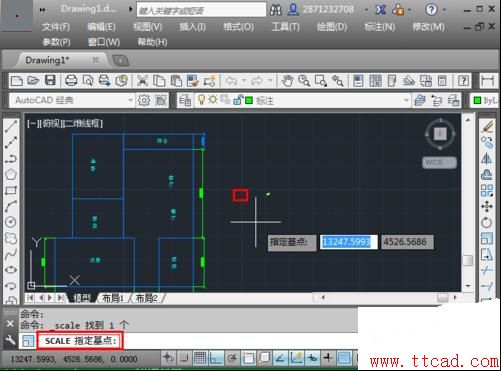Screen dimensions: 501x371
Task: Expand the Undo history dropdown arrow
Action: tap(244, 80)
